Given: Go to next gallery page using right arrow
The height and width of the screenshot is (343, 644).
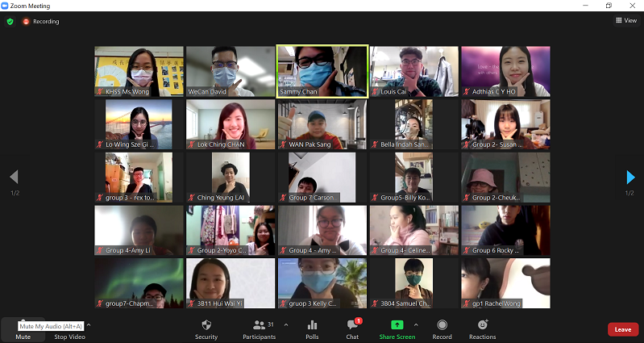Looking at the screenshot, I should [x=630, y=178].
